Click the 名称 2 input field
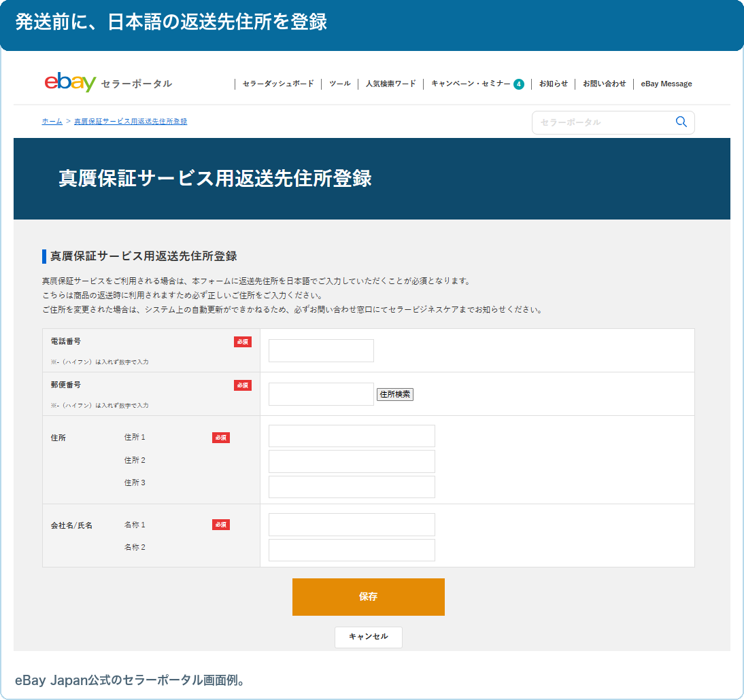Viewport: 744px width, 700px height. click(x=352, y=550)
